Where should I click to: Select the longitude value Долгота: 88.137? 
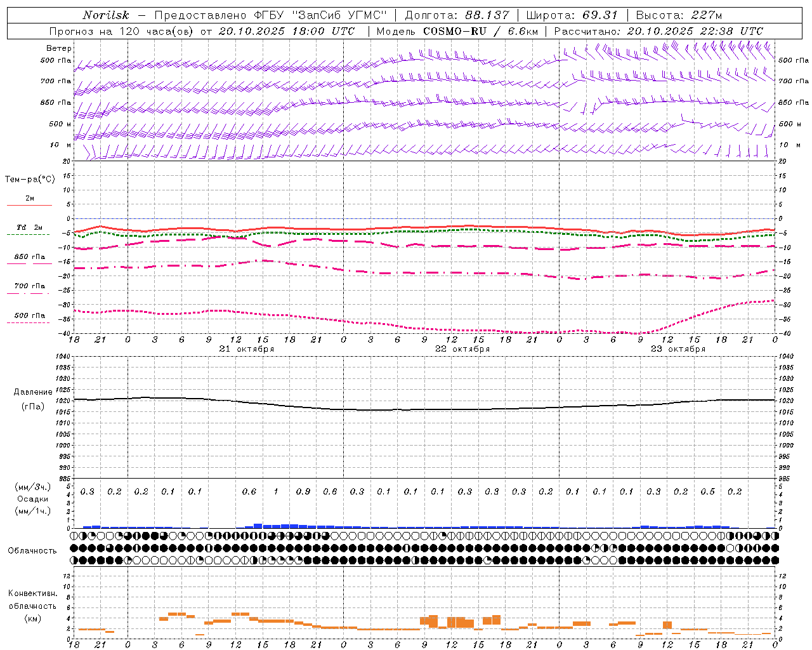(457, 15)
